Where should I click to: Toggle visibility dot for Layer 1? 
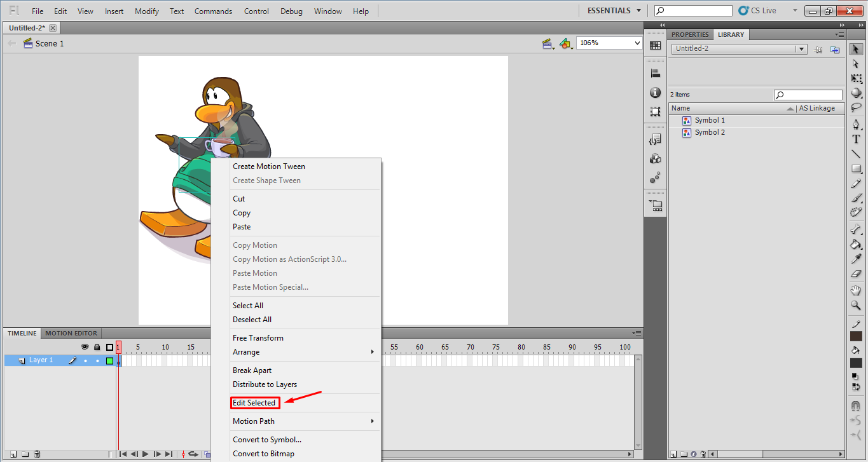(85, 360)
